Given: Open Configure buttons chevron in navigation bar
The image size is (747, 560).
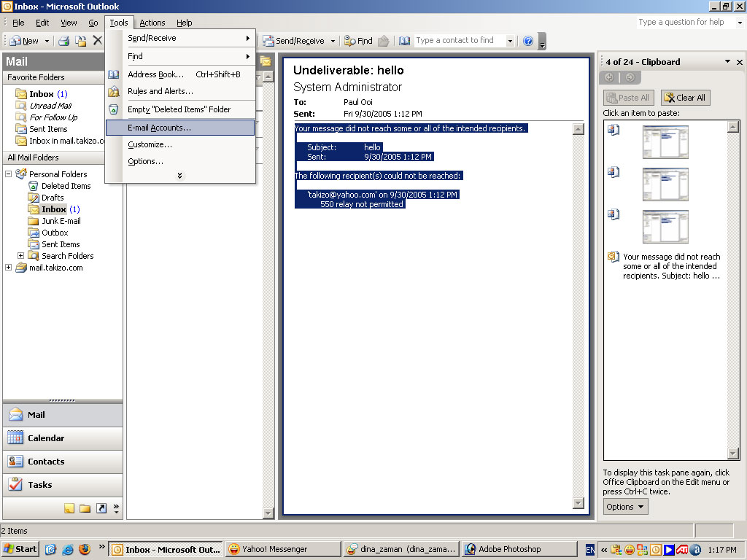Looking at the screenshot, I should [x=116, y=508].
